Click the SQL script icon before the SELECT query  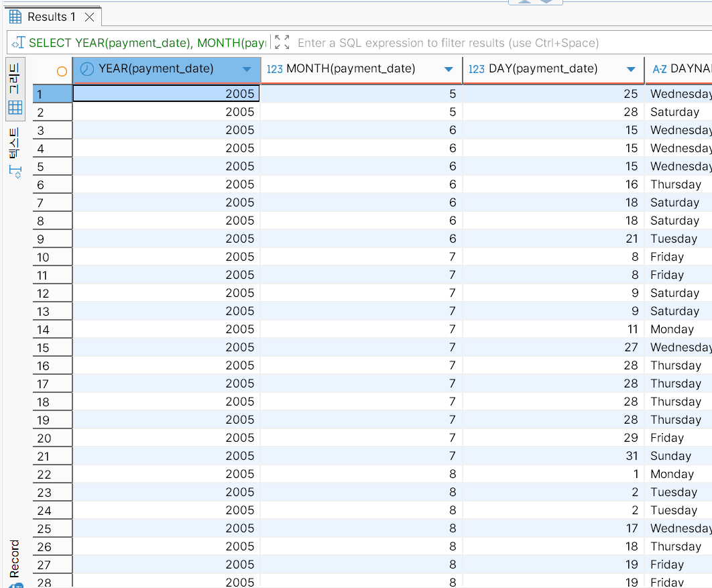(x=18, y=43)
